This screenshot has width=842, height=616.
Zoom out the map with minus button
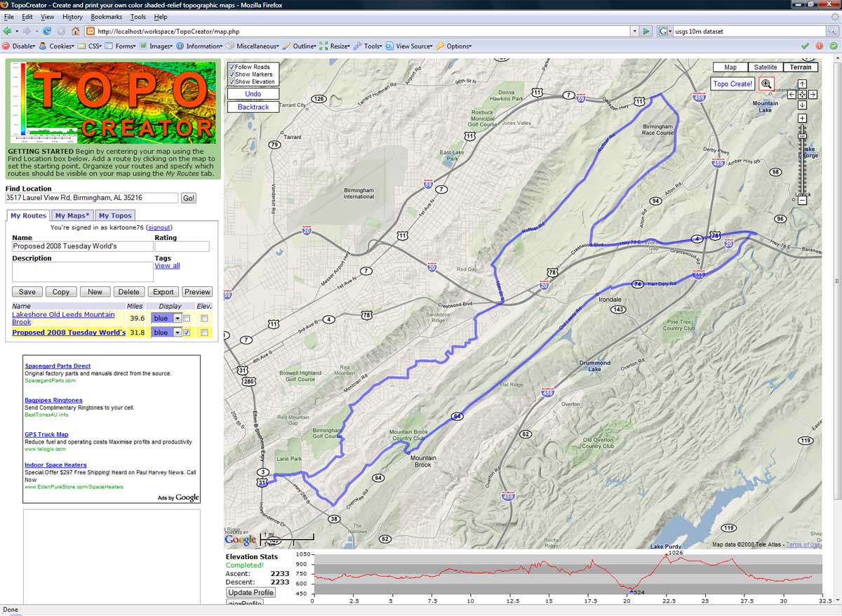[802, 201]
